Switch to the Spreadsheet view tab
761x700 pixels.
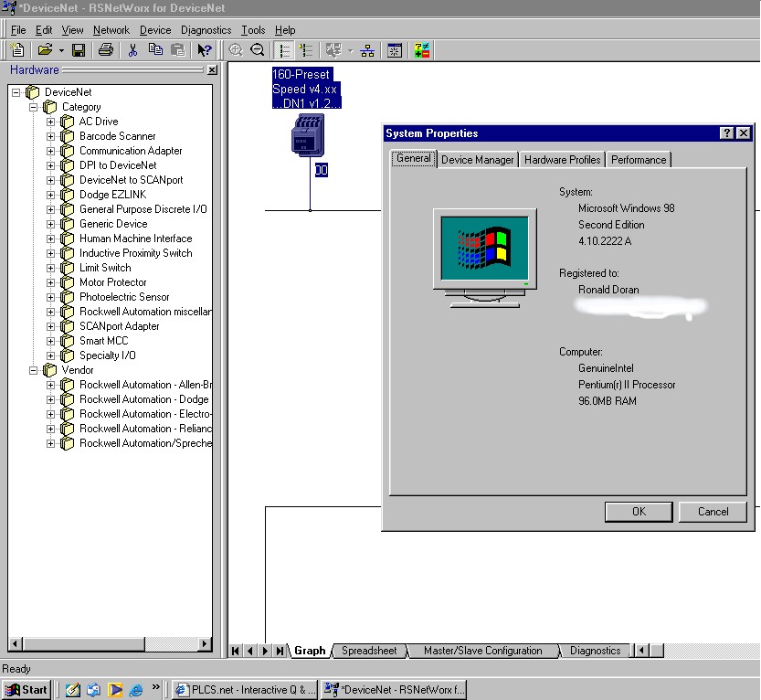coord(369,651)
